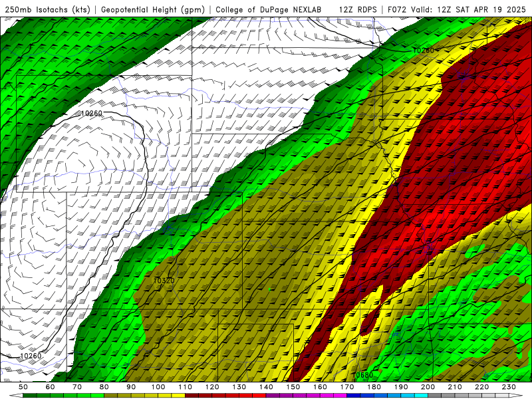
Task: Click the darkest green swatch starting the color bar
Action: (x=29, y=395)
